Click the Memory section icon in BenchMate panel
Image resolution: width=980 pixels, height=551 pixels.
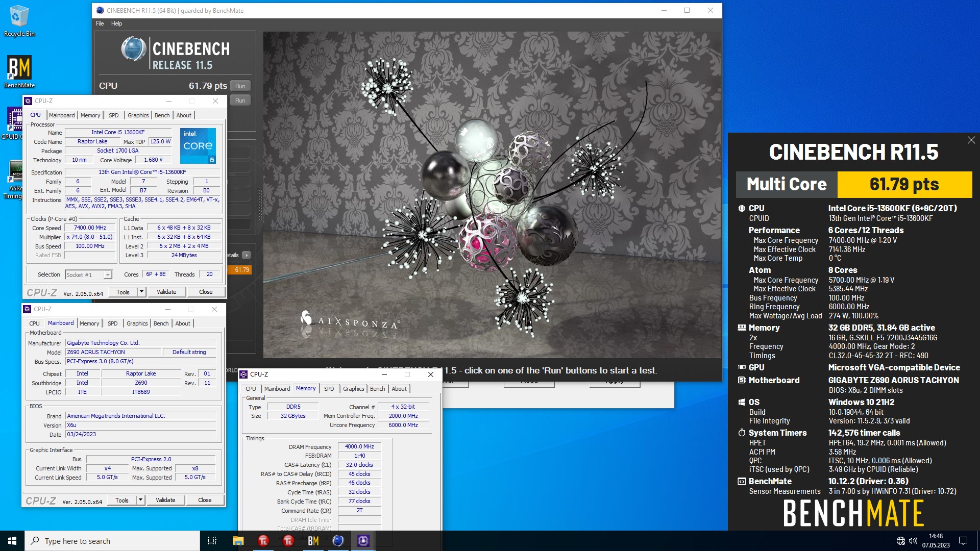(x=742, y=328)
